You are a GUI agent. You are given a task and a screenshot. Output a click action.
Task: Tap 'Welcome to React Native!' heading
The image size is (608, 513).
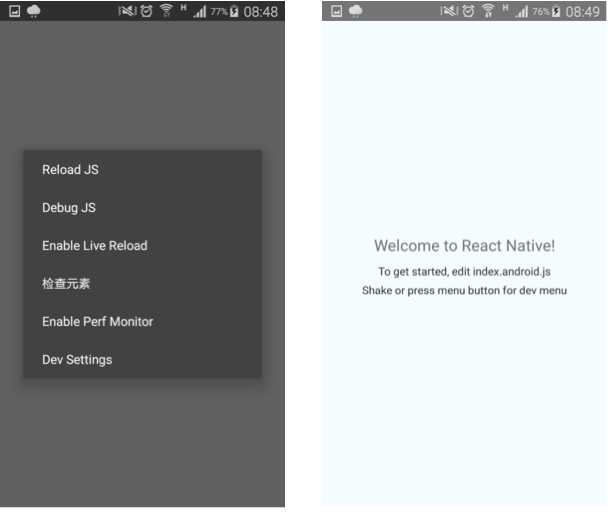click(x=465, y=246)
